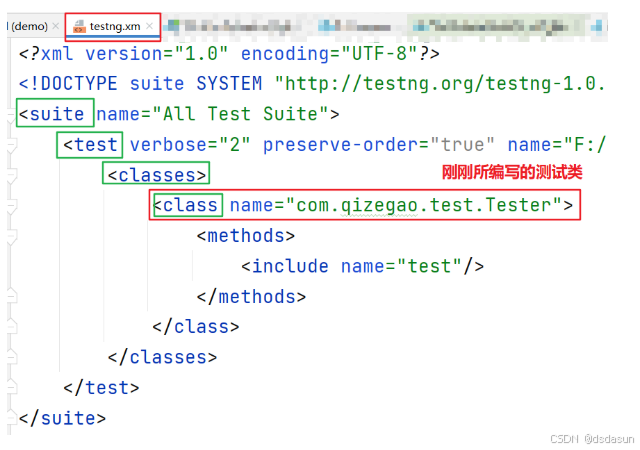Screen dimensions: 640x450
Task: Click the opening <classes> tag
Action: 157,175
